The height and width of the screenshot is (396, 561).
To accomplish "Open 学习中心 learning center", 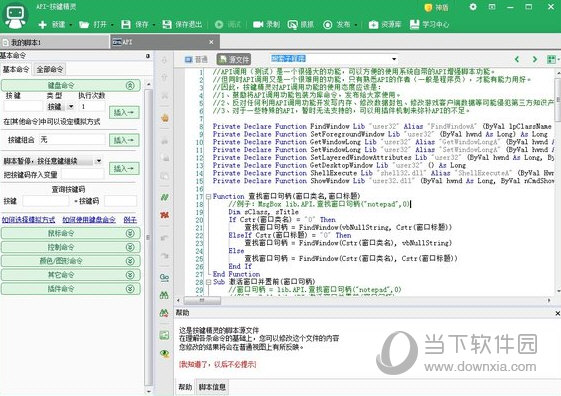I will tap(429, 24).
